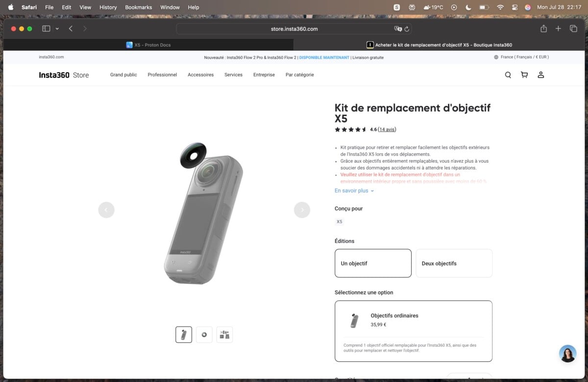
Task: Open the France region and currency selector
Action: pyautogui.click(x=521, y=57)
